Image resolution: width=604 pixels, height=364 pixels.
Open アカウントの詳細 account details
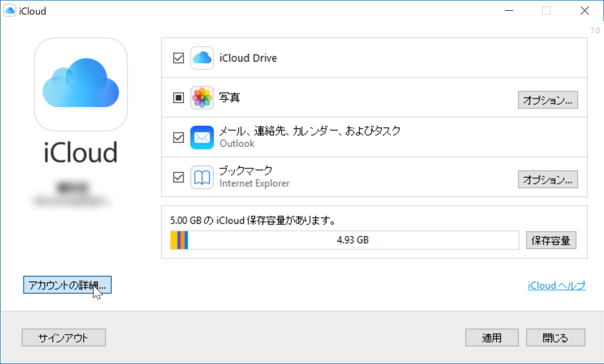[x=67, y=286]
